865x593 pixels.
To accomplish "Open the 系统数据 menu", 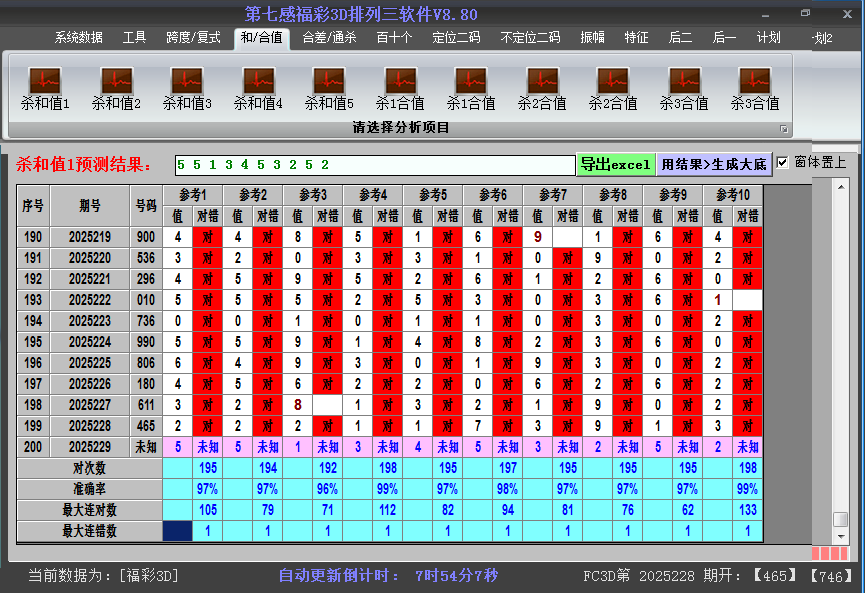I will [x=79, y=38].
